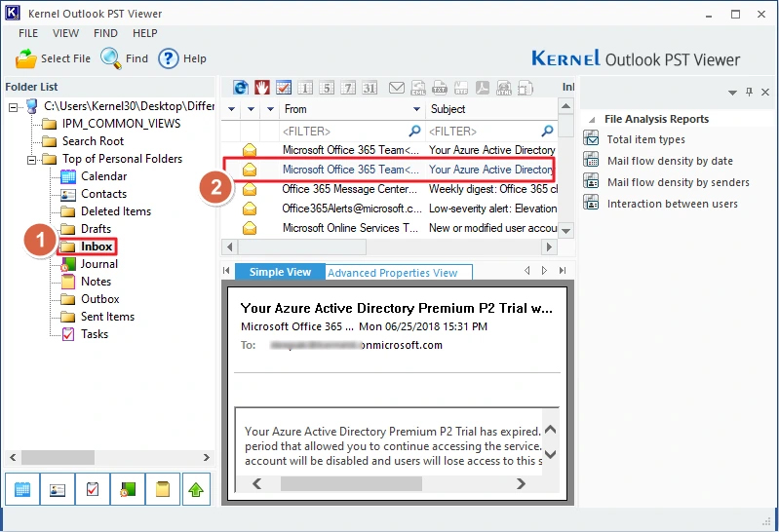Open the FIND menu
Viewport: 779px width, 532px height.
[105, 33]
